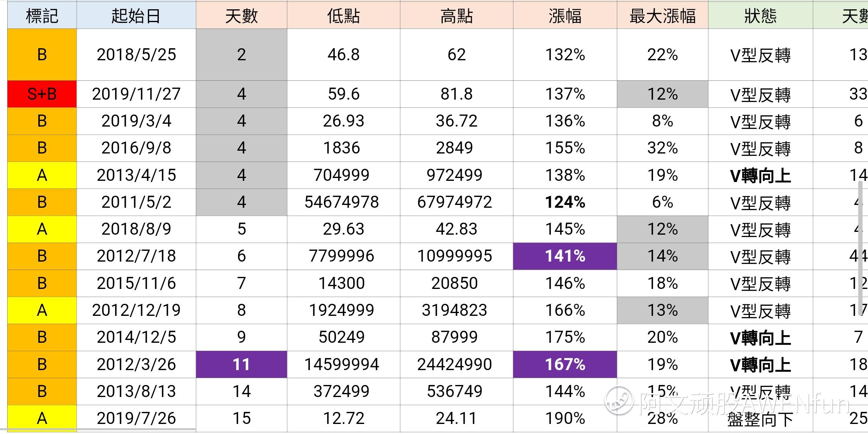868x434 pixels.
Task: Click the yellow A cell for 2013/4/15
Action: [42, 175]
